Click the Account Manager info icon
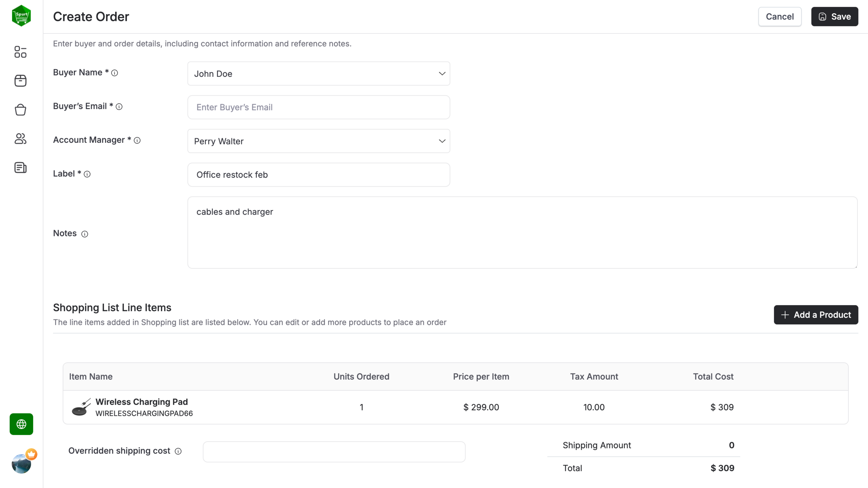The image size is (868, 488). [x=137, y=140]
